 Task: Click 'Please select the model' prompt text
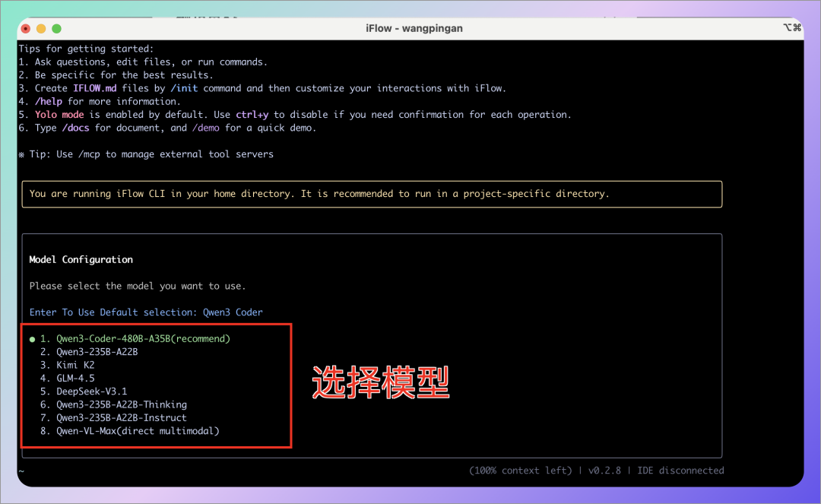138,286
